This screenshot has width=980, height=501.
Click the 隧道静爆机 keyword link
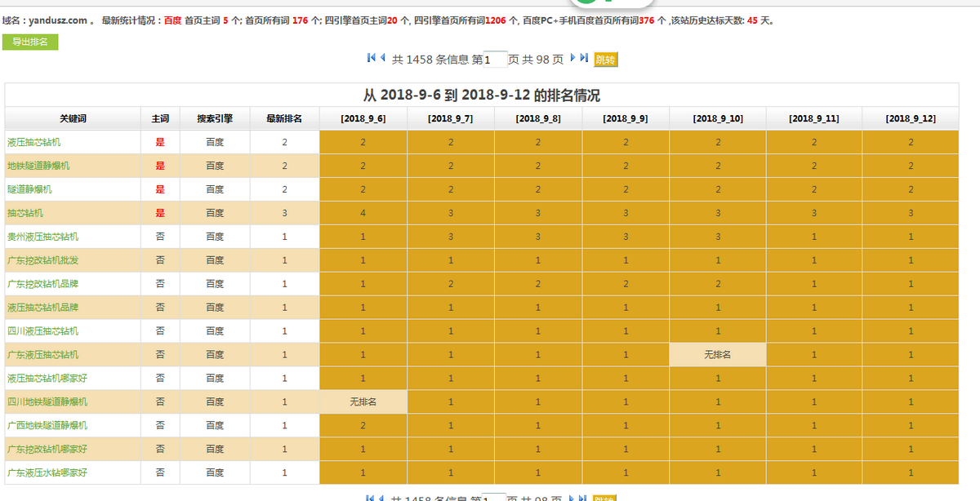point(29,189)
